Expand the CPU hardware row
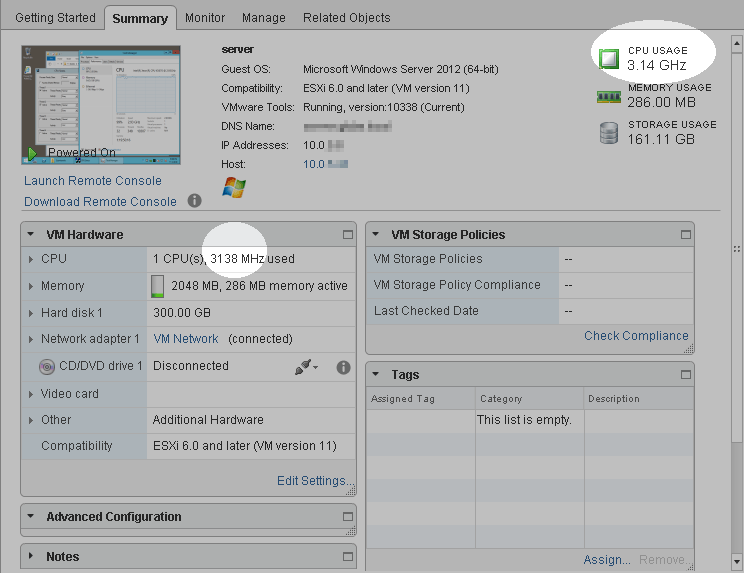The height and width of the screenshot is (573, 744). [x=31, y=259]
